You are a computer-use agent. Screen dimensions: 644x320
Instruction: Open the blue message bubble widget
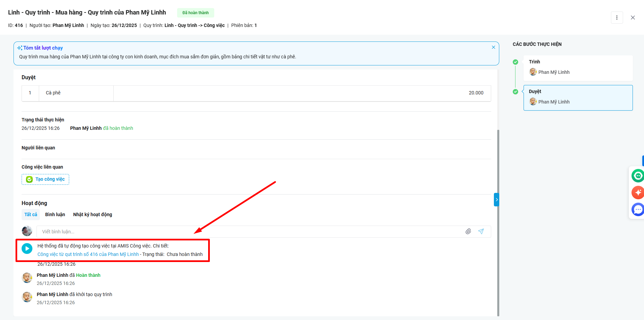click(638, 209)
